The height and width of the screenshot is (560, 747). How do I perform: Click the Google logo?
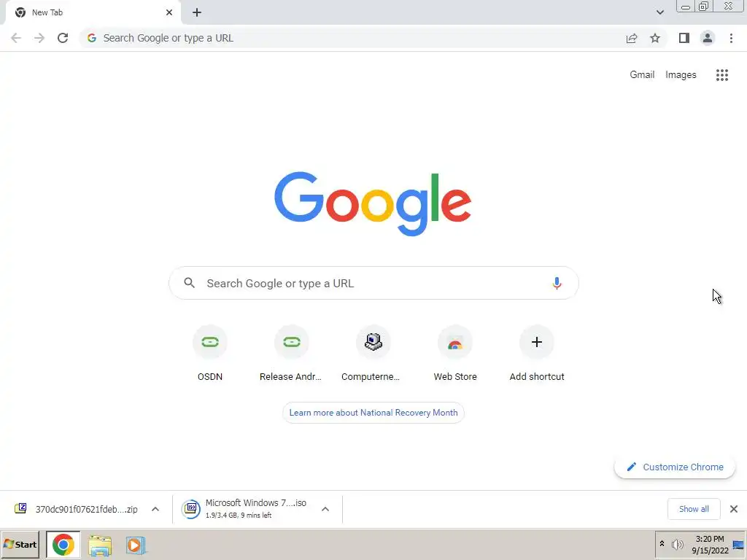[x=373, y=204]
